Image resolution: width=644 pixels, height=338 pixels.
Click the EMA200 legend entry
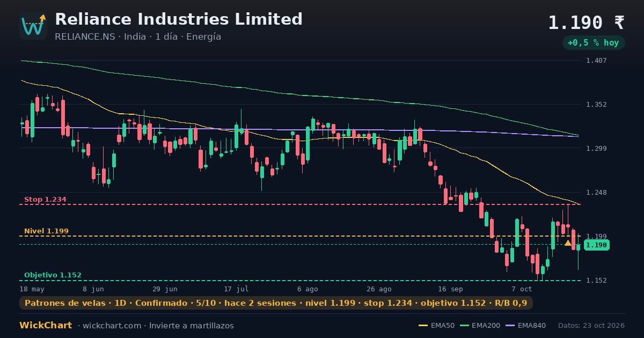479,326
